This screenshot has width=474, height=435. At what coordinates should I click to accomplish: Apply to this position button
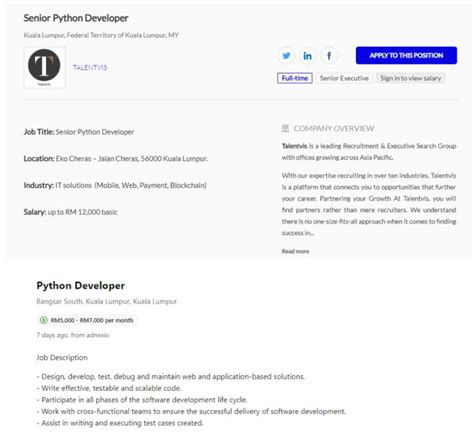[x=406, y=55]
